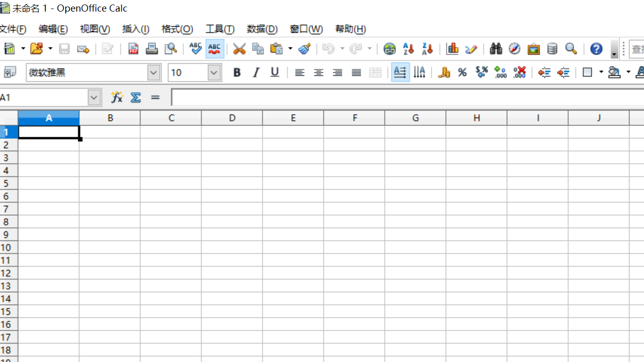The image size is (644, 362).
Task: Toggle underline formatting
Action: 274,72
